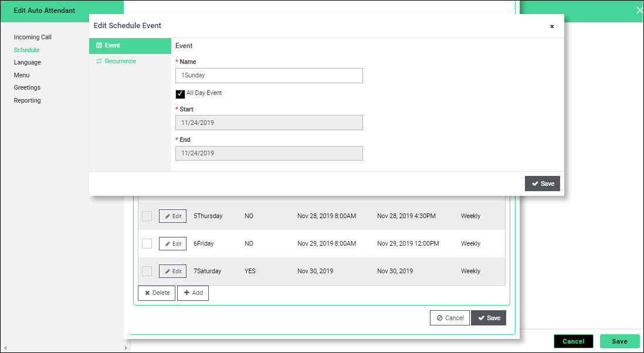Switch to the Recurrence tab
This screenshot has height=353, width=644.
[120, 61]
